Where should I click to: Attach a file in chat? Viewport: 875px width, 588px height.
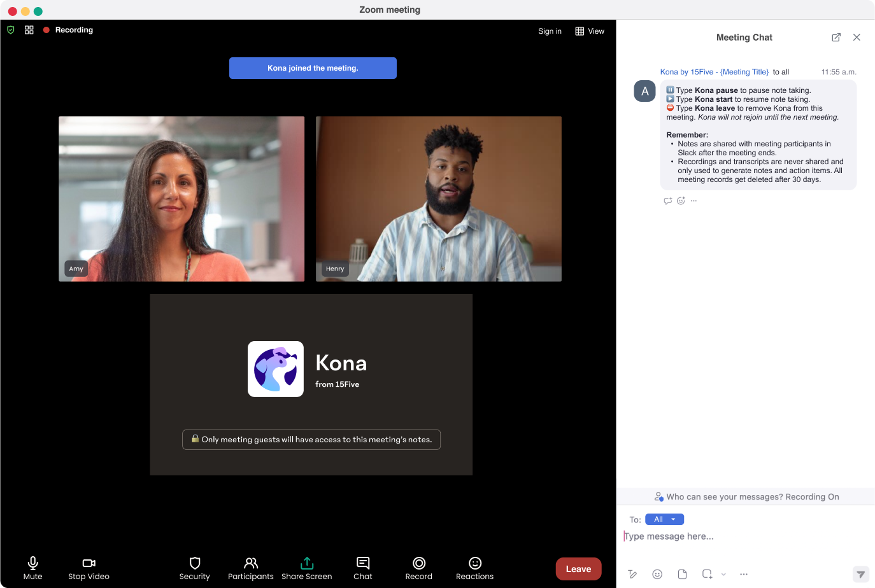[682, 574]
